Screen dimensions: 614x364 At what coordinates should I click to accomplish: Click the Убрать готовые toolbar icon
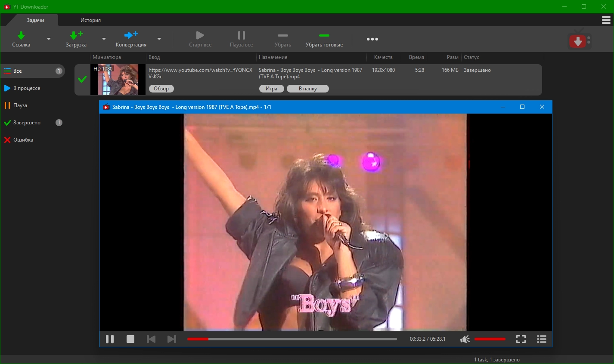tap(324, 35)
